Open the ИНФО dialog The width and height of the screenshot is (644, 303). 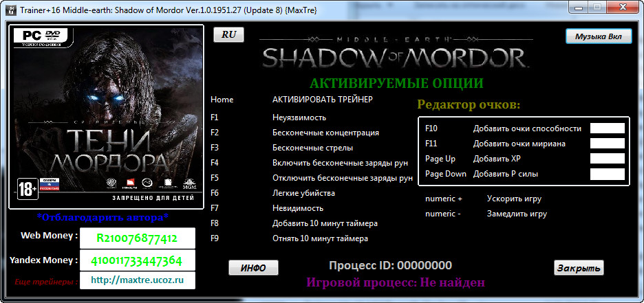[x=253, y=268]
